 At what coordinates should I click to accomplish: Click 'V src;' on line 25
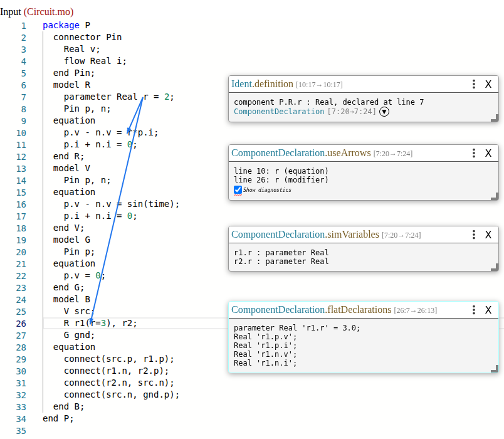[x=79, y=311]
